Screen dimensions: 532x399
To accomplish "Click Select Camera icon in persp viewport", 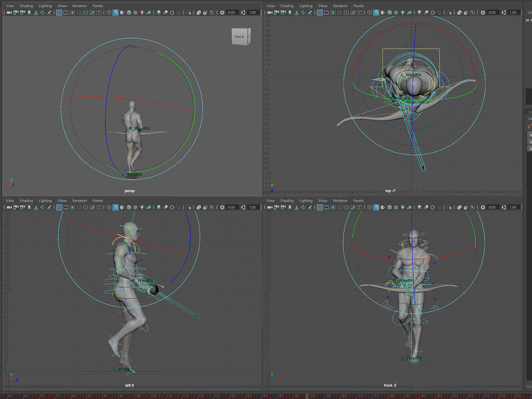I will [x=9, y=12].
